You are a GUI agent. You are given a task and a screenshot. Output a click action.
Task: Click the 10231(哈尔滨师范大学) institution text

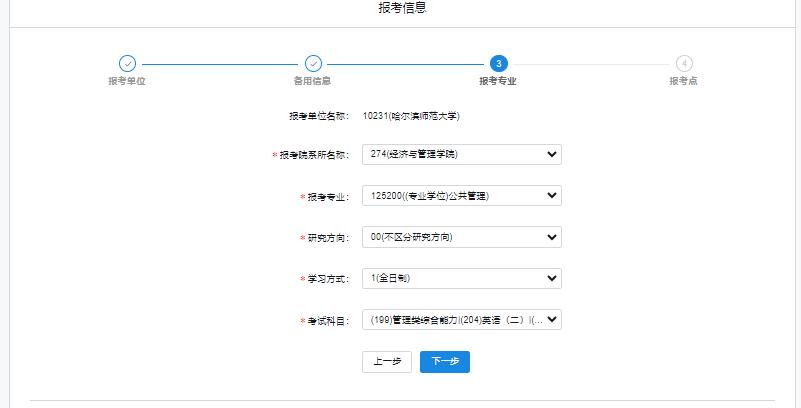tap(411, 116)
